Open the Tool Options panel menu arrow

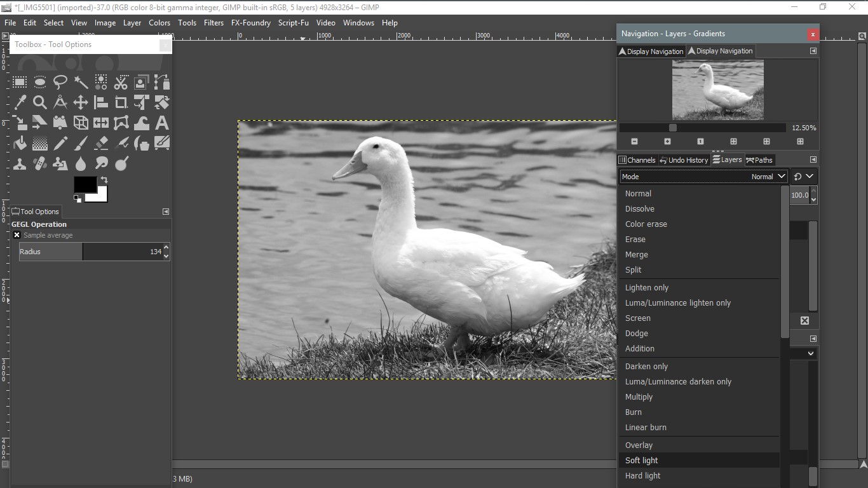click(x=165, y=212)
